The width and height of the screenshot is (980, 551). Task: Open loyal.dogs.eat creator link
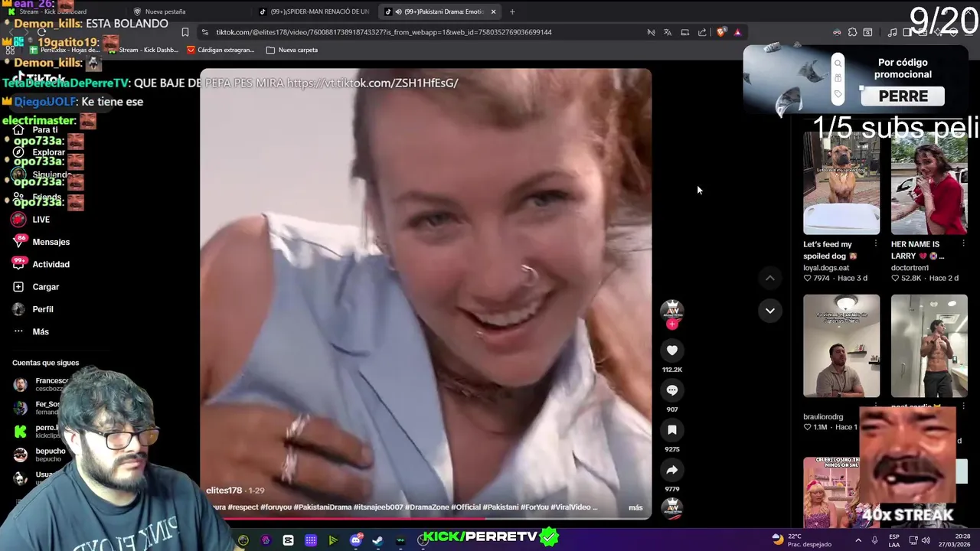click(826, 268)
